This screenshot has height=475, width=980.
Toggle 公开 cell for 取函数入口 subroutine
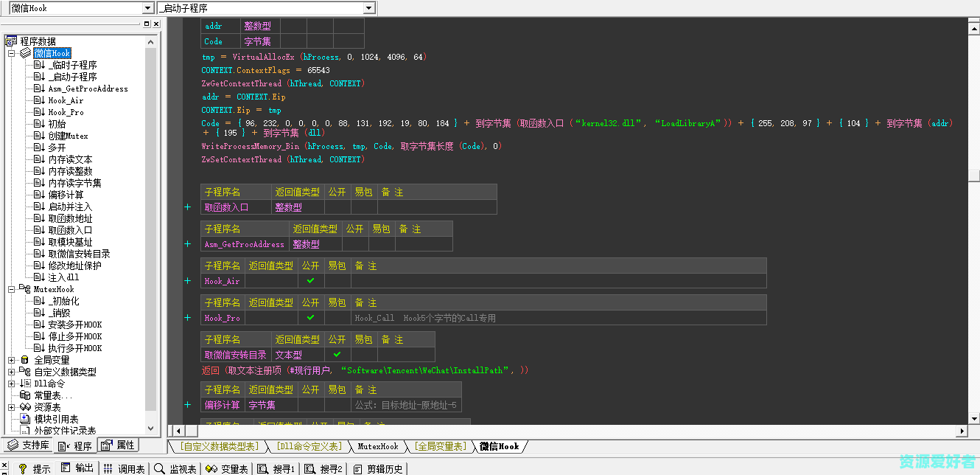click(x=337, y=207)
